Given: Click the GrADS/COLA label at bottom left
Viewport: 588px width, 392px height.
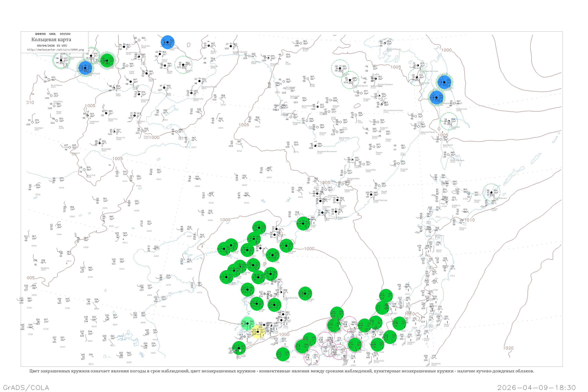Looking at the screenshot, I should coord(26,387).
